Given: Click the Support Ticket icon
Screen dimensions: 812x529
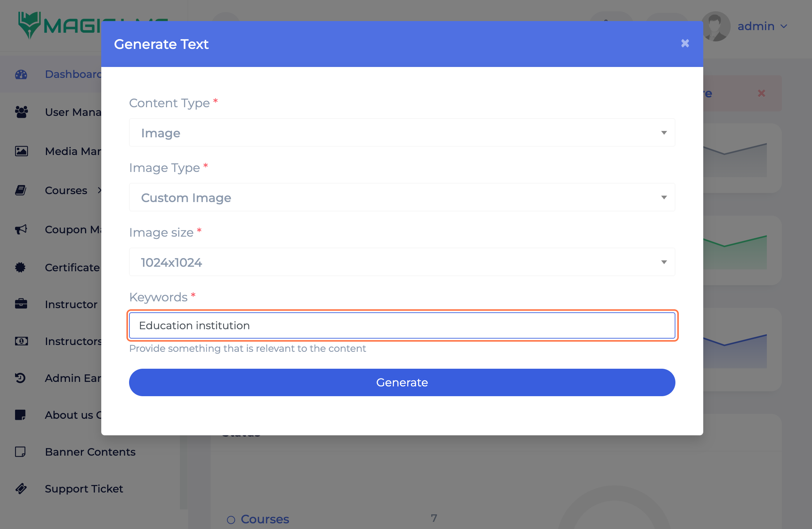Looking at the screenshot, I should click(21, 488).
